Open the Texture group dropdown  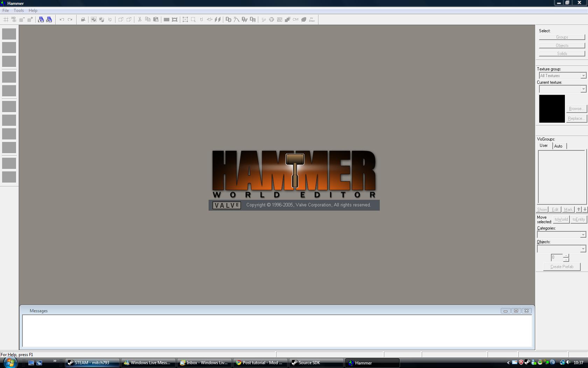[x=562, y=76]
